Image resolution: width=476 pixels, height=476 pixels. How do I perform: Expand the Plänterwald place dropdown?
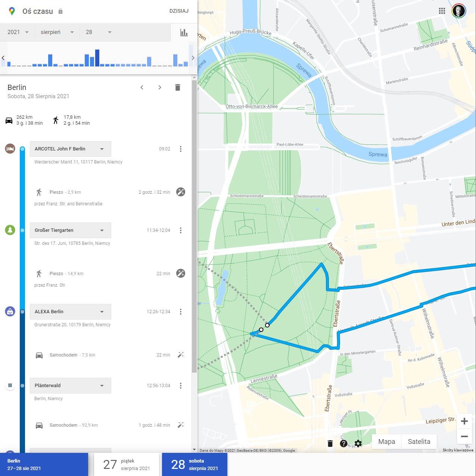coord(71,386)
